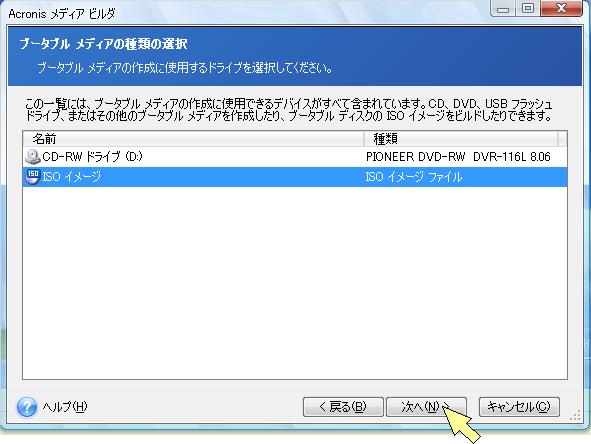The height and width of the screenshot is (444, 591).
Task: Select the ISO イメージ list entry
Action: coord(295,177)
